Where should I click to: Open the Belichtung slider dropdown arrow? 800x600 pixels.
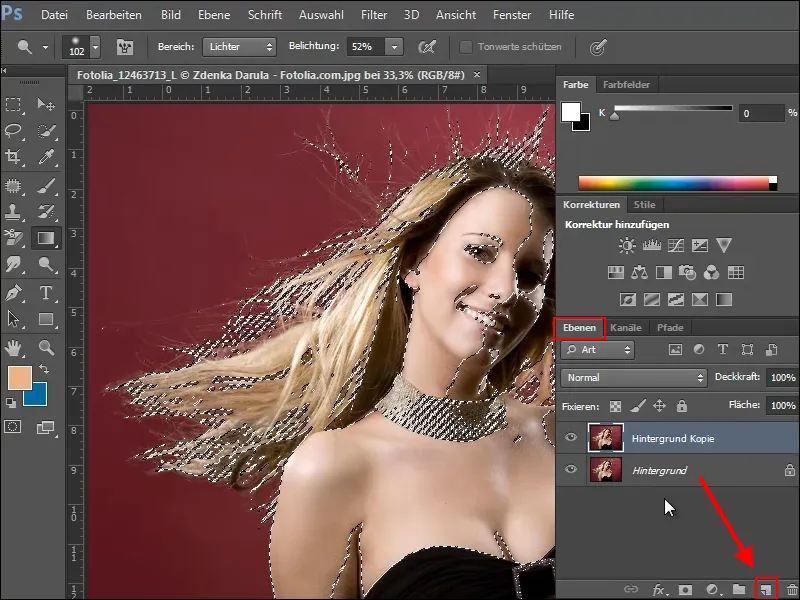click(394, 47)
